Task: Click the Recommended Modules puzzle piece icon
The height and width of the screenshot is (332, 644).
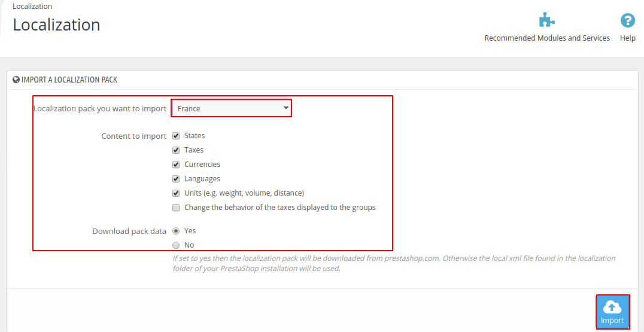Action: [547, 20]
